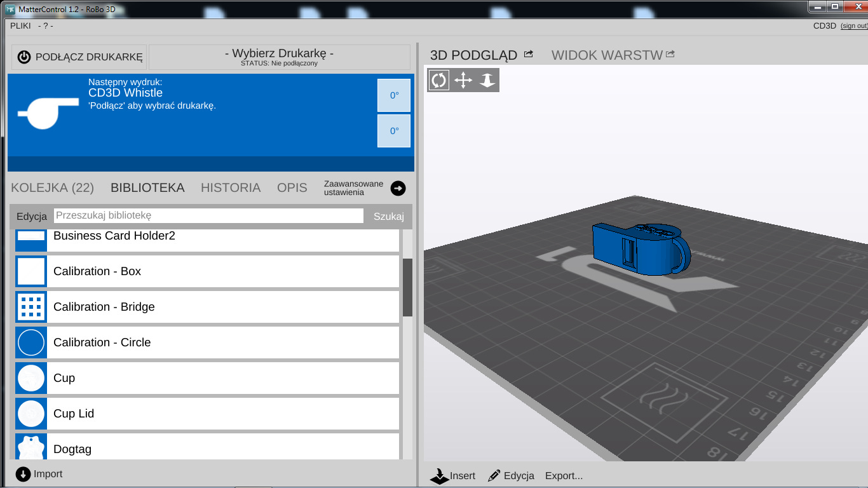The width and height of the screenshot is (868, 488).
Task: Click the lower 0° temperature box
Action: [x=394, y=131]
